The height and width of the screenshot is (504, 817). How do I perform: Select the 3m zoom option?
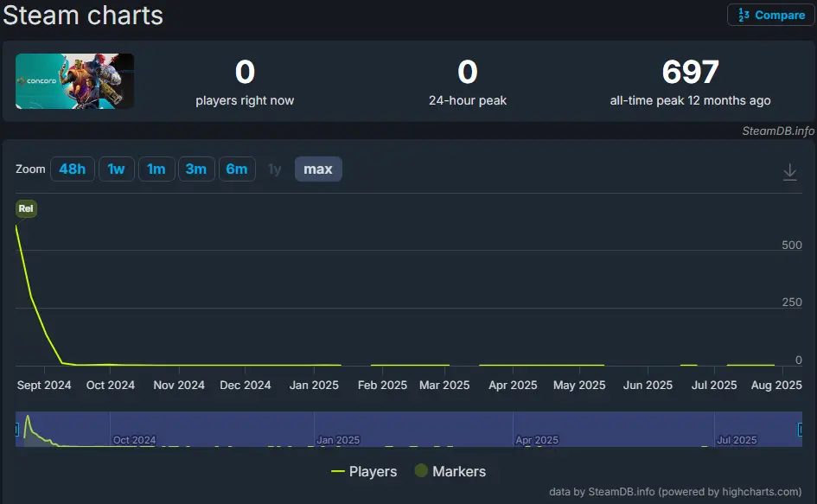[x=196, y=169]
